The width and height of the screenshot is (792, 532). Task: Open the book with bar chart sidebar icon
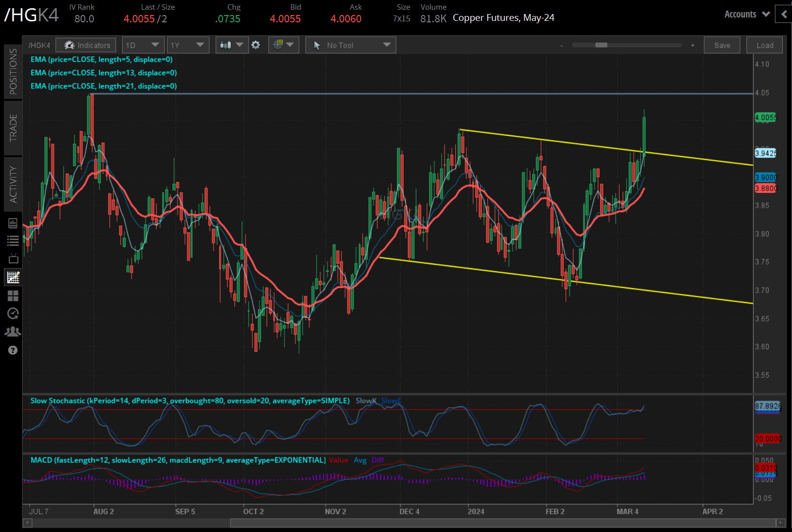tap(13, 223)
